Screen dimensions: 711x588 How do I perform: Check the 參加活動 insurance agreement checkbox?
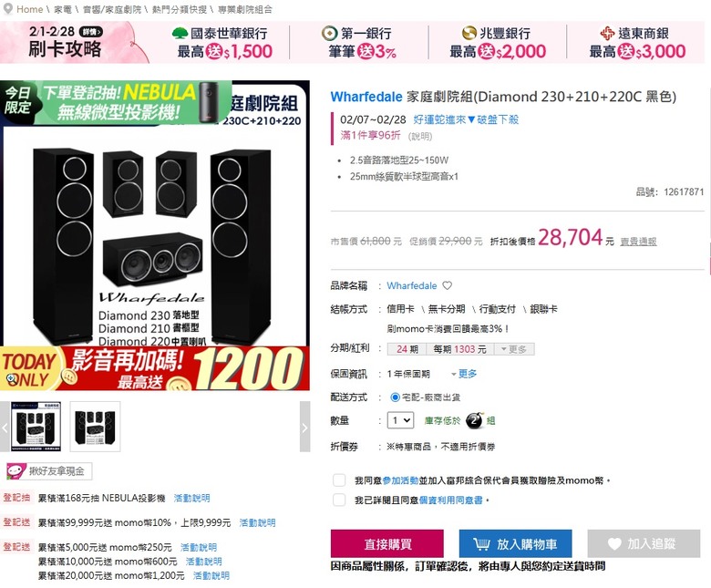click(x=339, y=480)
